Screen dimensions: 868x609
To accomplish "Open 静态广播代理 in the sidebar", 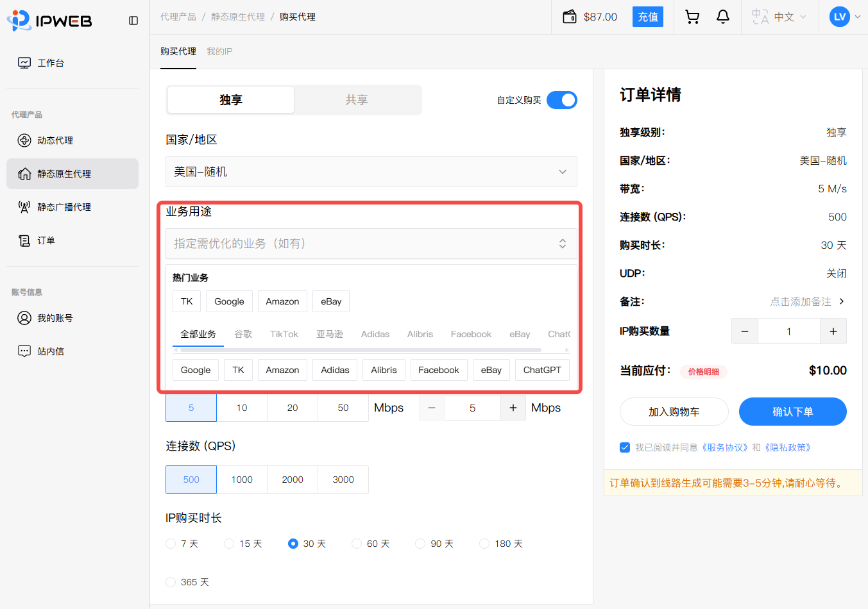I will (72, 207).
